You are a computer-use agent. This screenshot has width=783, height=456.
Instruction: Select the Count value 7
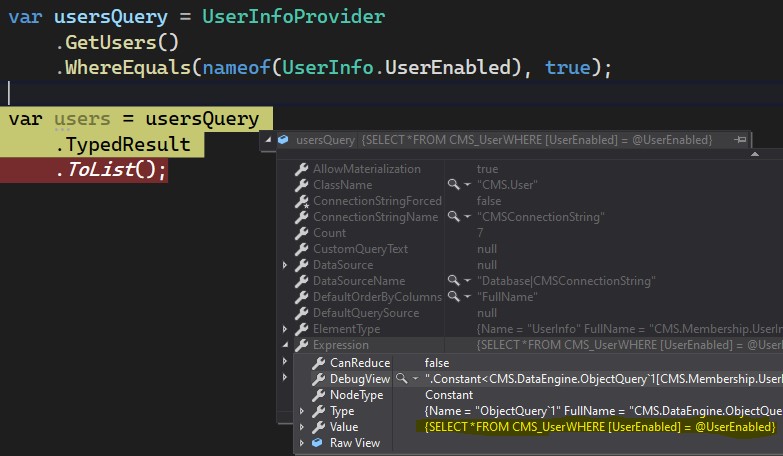click(x=480, y=233)
